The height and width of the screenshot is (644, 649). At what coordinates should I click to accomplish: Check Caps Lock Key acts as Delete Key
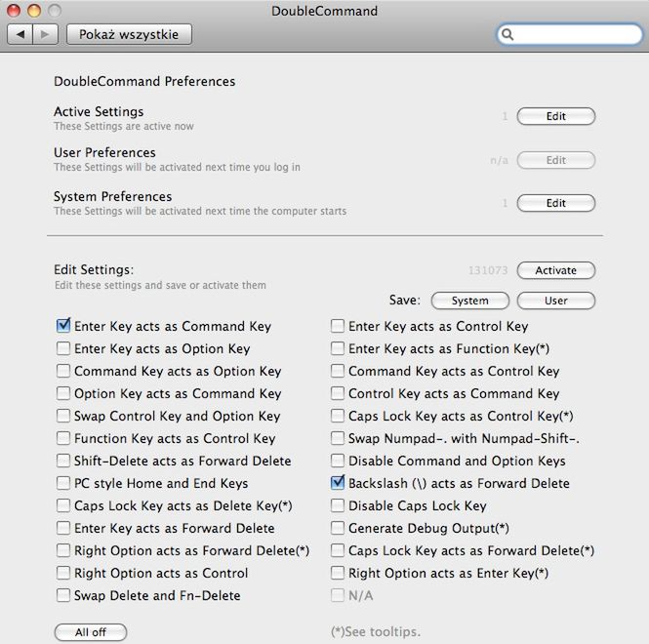pyautogui.click(x=63, y=505)
